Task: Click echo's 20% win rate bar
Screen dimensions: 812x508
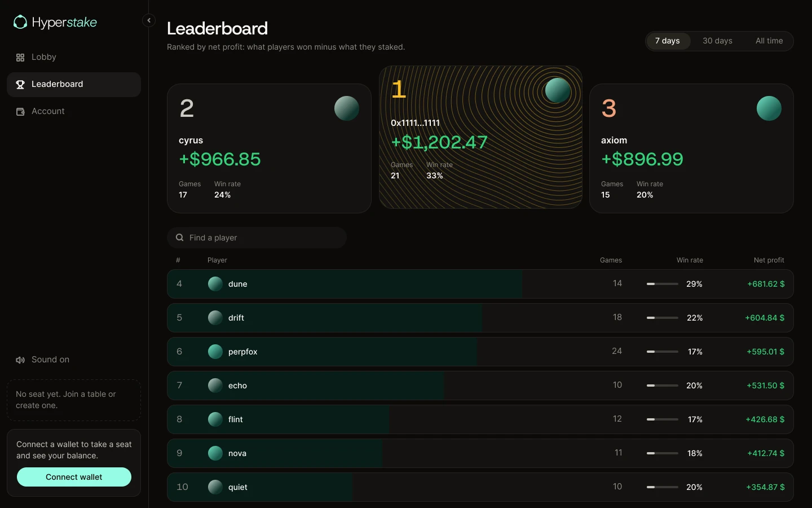Action: 663,386
